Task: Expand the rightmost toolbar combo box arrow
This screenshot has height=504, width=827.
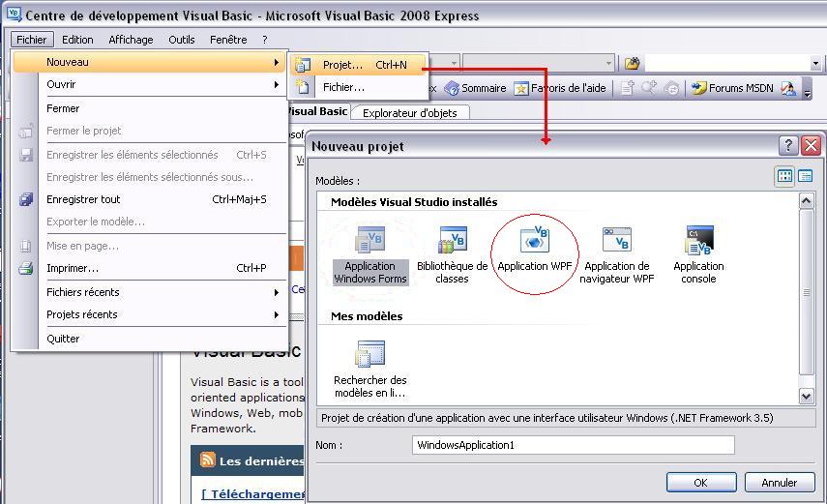Action: [x=816, y=64]
